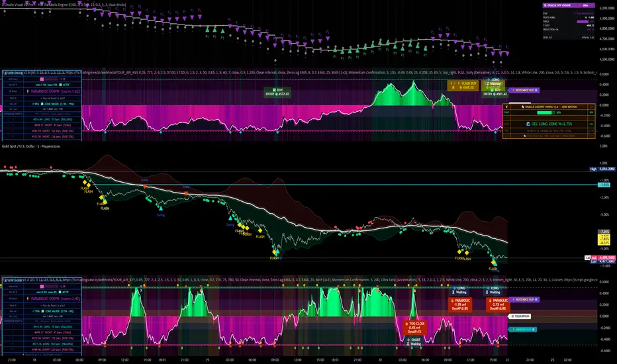
Task: Select row 4512.64 SHORT 125 bars
Action: point(52,338)
